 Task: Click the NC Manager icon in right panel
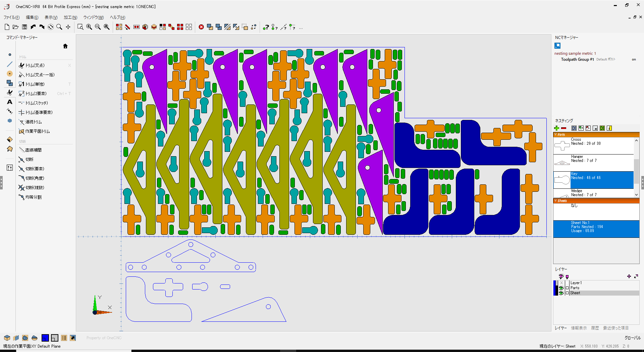tap(557, 46)
